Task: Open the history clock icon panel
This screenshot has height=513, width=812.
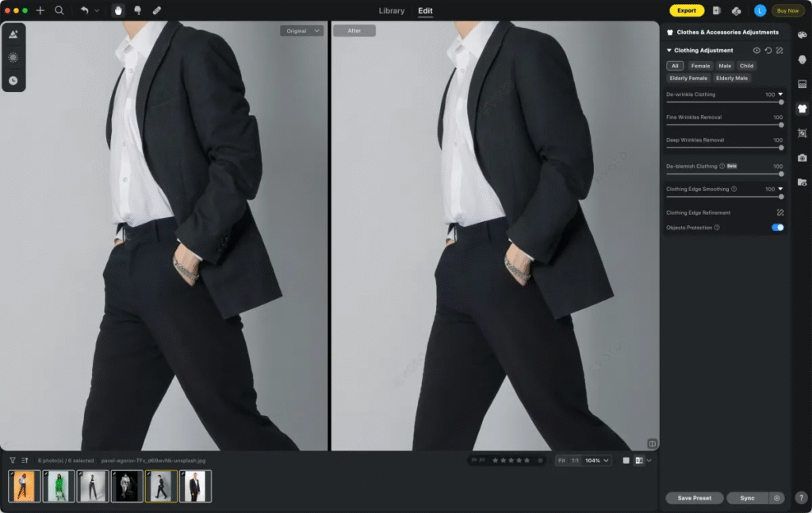Action: [13, 80]
